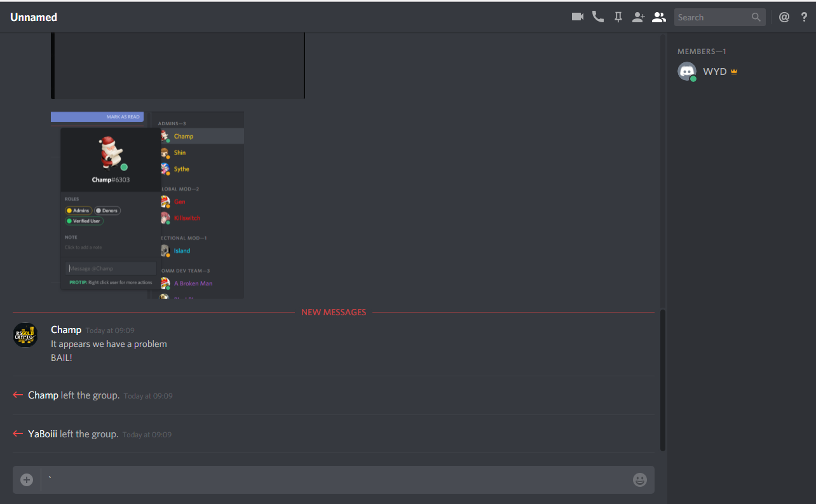Open the attached Champ#6303 profile screenshot

click(x=147, y=205)
